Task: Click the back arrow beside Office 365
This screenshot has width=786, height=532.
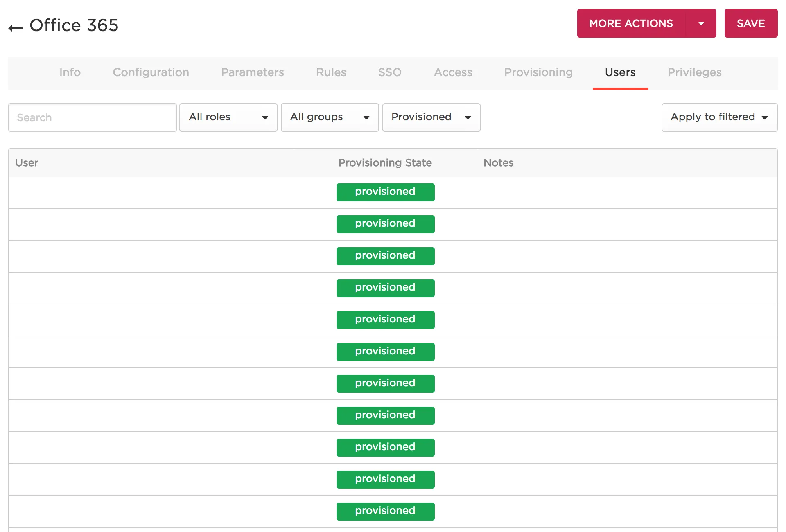Action: tap(15, 28)
